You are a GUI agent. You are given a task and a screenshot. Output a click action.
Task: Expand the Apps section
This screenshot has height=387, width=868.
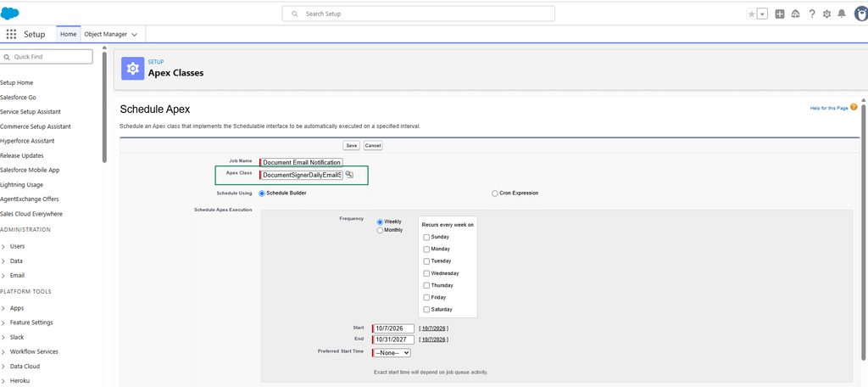click(3, 308)
